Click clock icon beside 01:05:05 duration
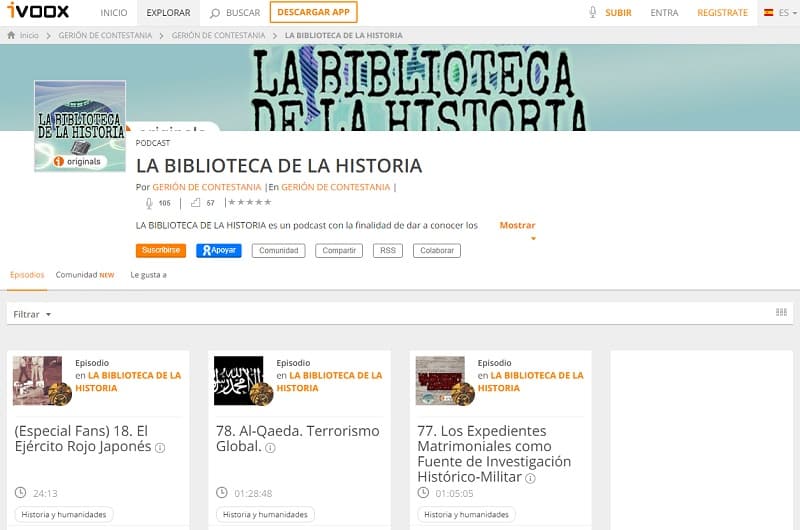The image size is (800, 530). click(423, 493)
